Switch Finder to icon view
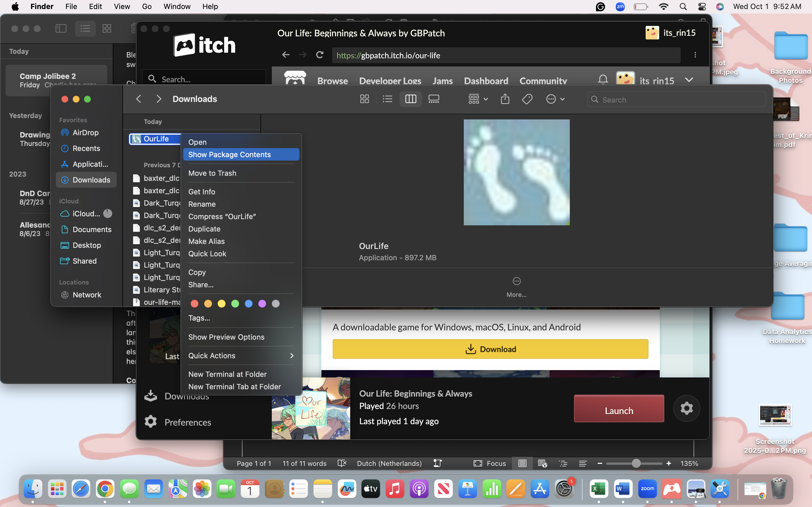The height and width of the screenshot is (507, 812). pyautogui.click(x=364, y=99)
